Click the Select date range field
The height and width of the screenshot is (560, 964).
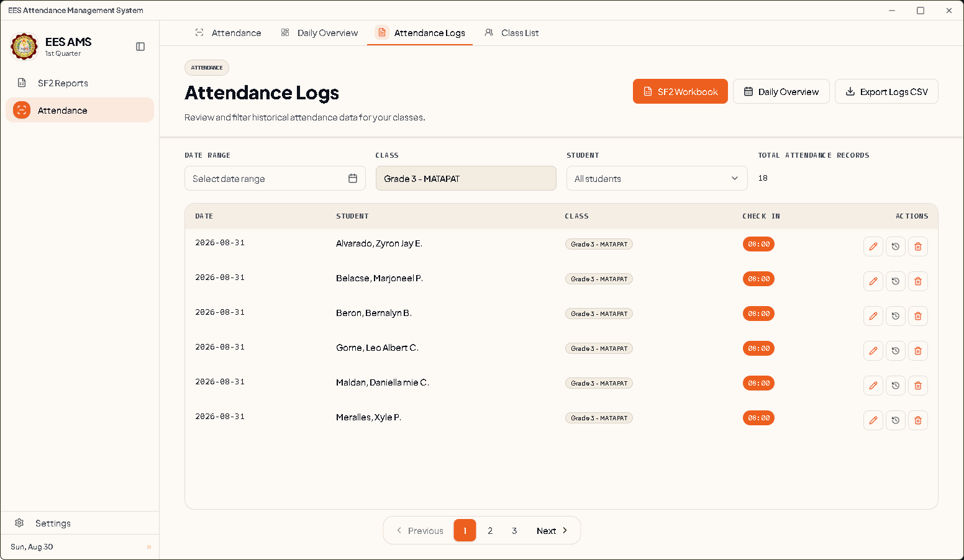275,178
